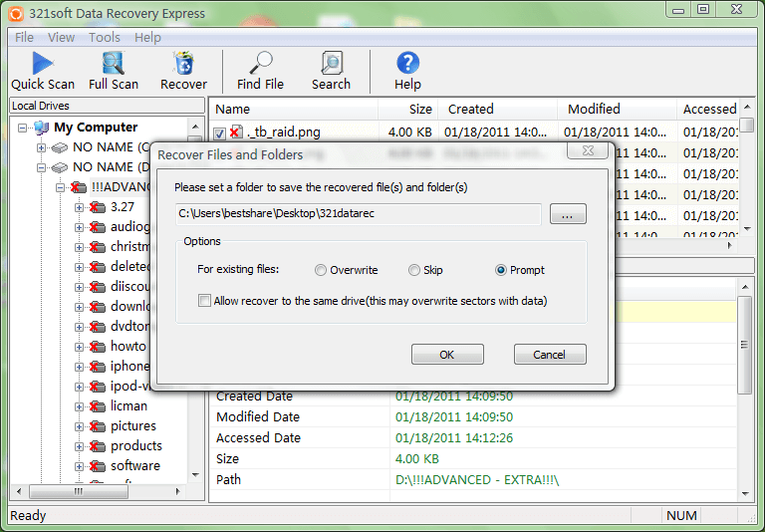
Task: Collapse the !!!ADVANCED folder node
Action: point(60,188)
